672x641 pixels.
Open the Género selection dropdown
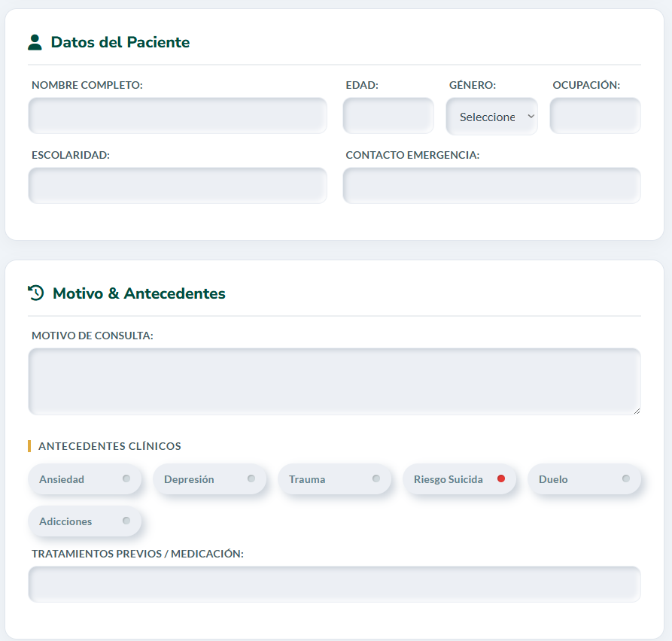[491, 116]
